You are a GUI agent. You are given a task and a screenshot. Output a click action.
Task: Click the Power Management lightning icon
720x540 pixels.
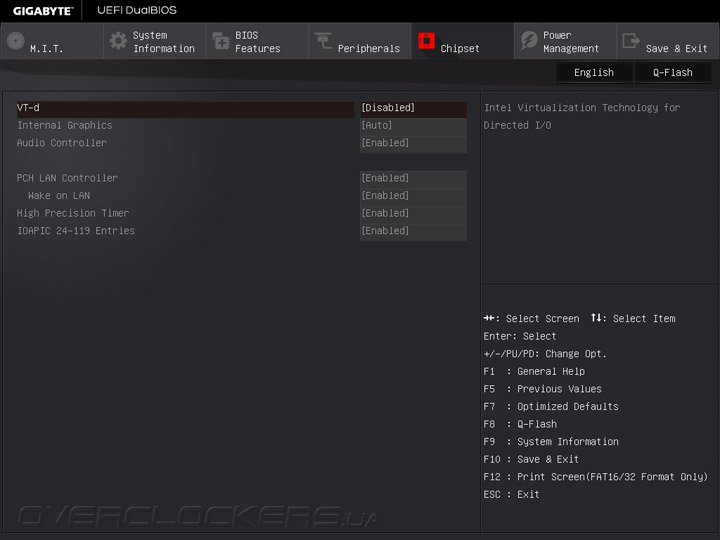529,41
